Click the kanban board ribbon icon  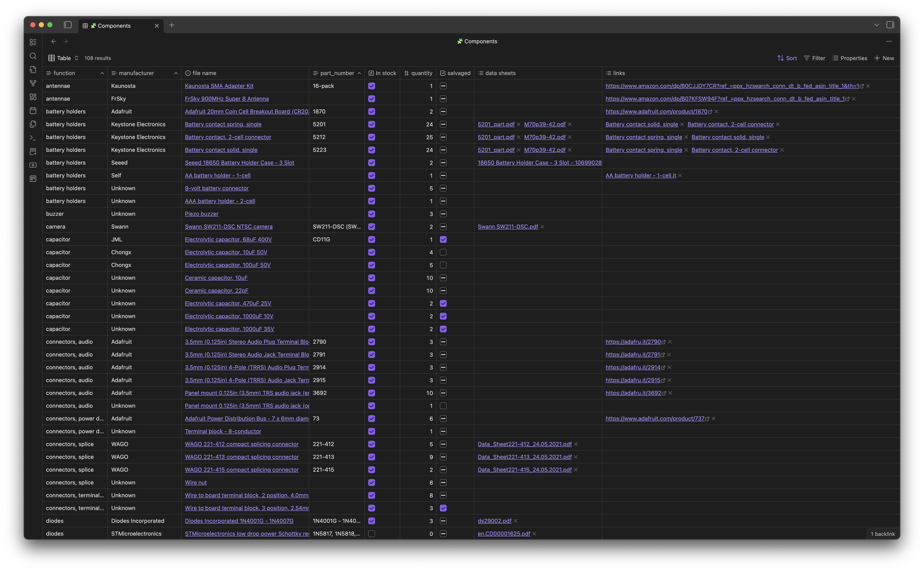(33, 179)
